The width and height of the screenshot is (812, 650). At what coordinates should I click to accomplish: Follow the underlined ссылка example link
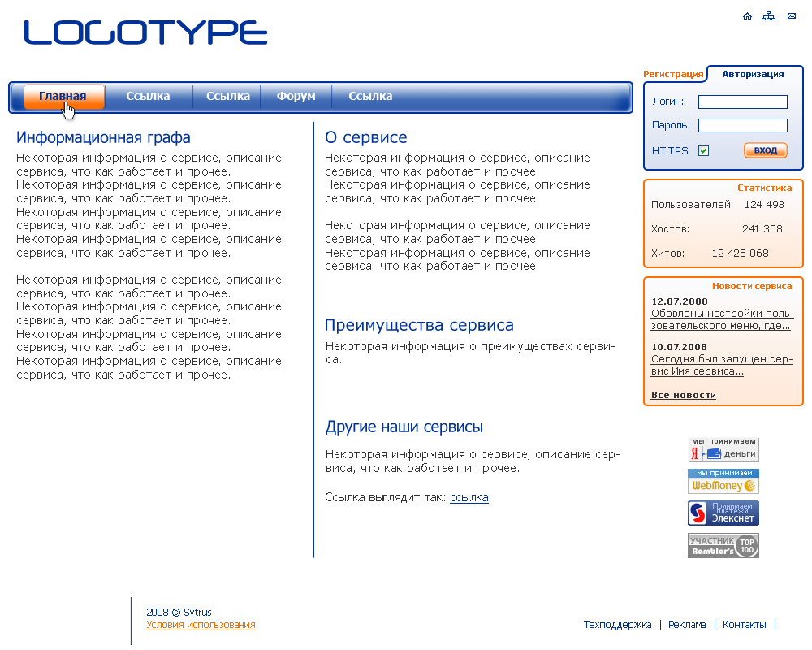pyautogui.click(x=469, y=497)
